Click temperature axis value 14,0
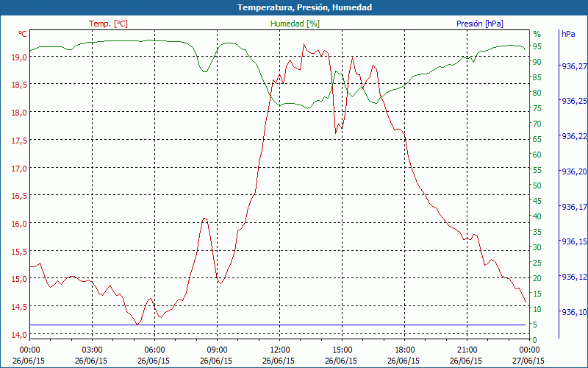Screen dimensions: 588x368 click(19, 335)
